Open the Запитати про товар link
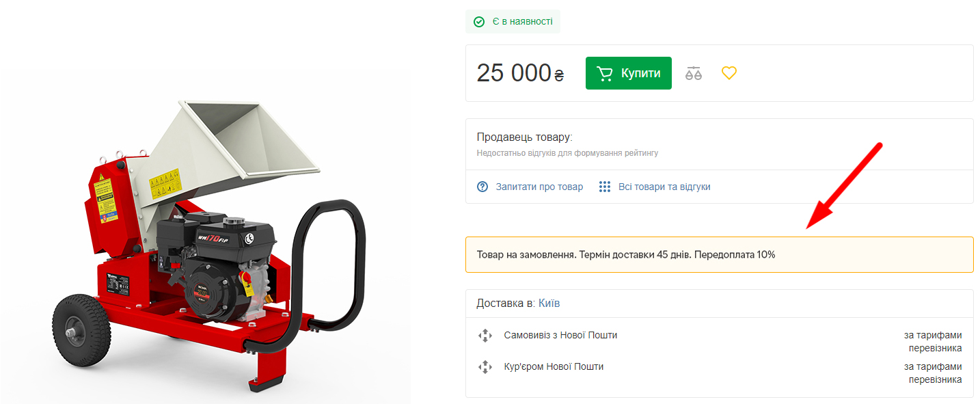The image size is (980, 404). point(539,187)
